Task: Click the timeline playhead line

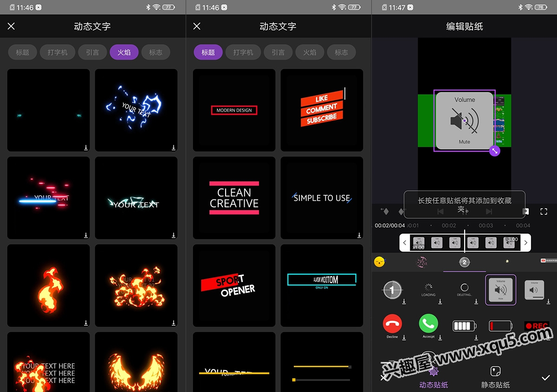Action: click(x=465, y=241)
